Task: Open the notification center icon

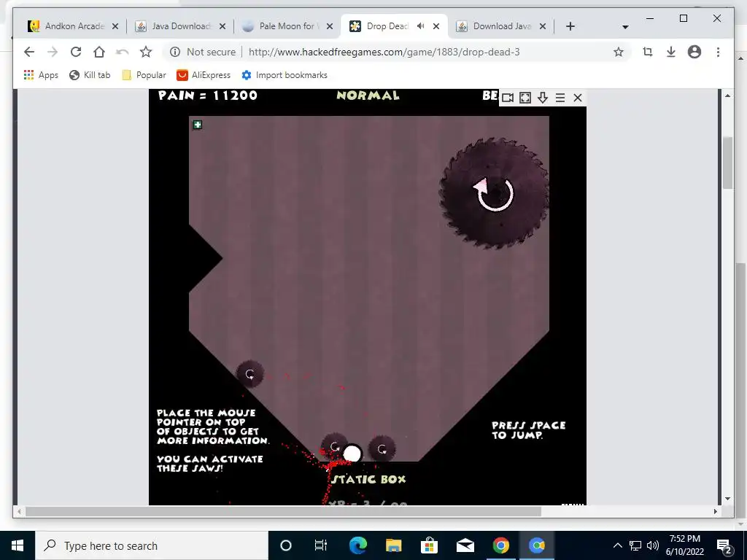Action: point(724,545)
